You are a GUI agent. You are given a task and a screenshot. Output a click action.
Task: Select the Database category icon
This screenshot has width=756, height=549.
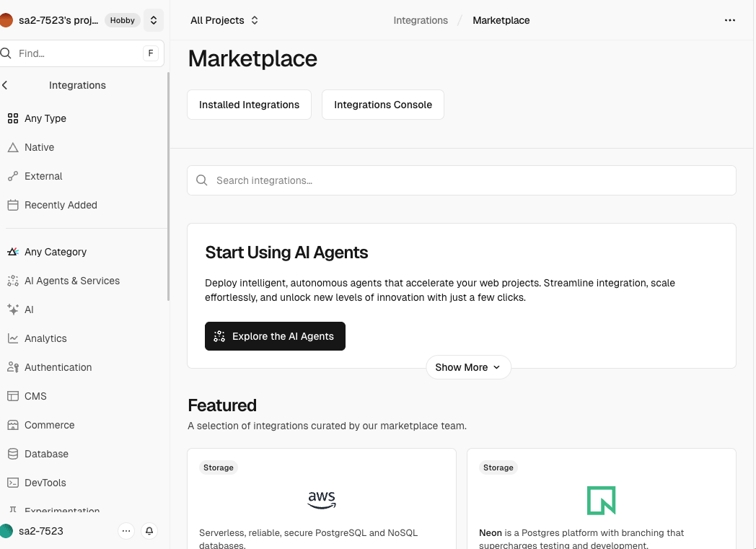pos(12,454)
